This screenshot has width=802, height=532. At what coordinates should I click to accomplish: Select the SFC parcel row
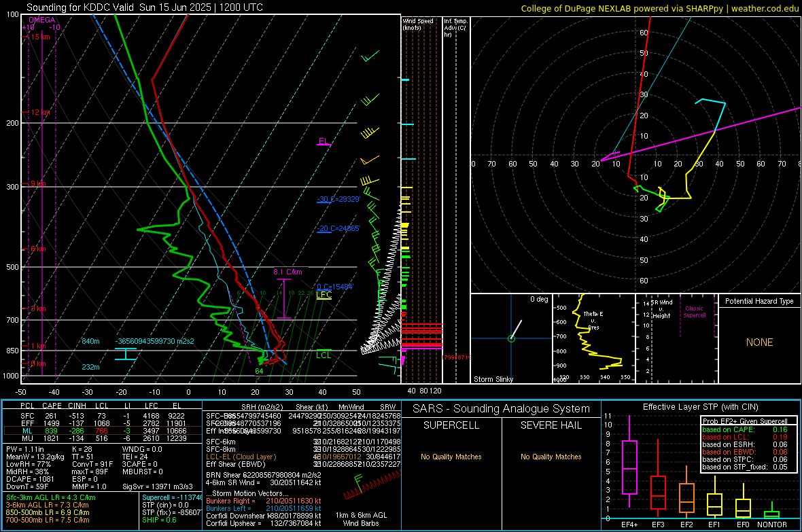click(103, 416)
